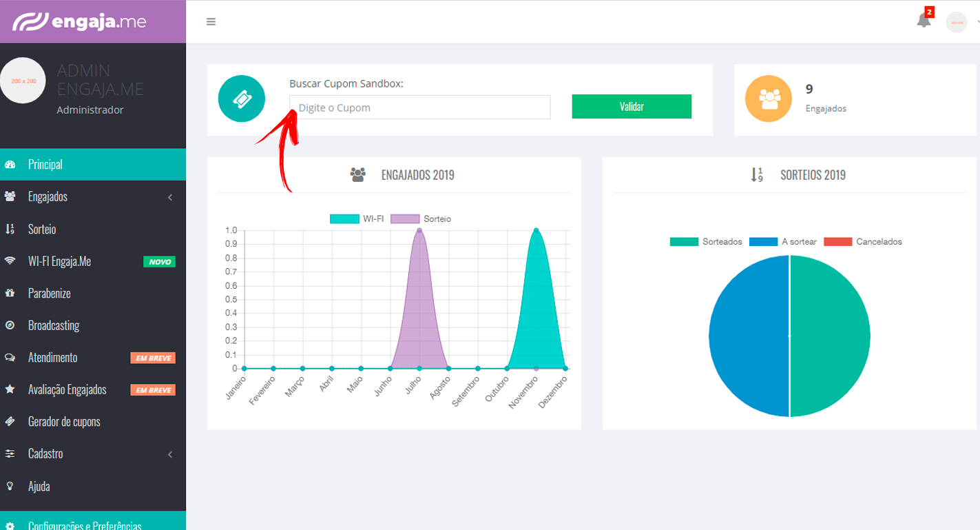Open the Sorteio menu item

pyautogui.click(x=93, y=229)
